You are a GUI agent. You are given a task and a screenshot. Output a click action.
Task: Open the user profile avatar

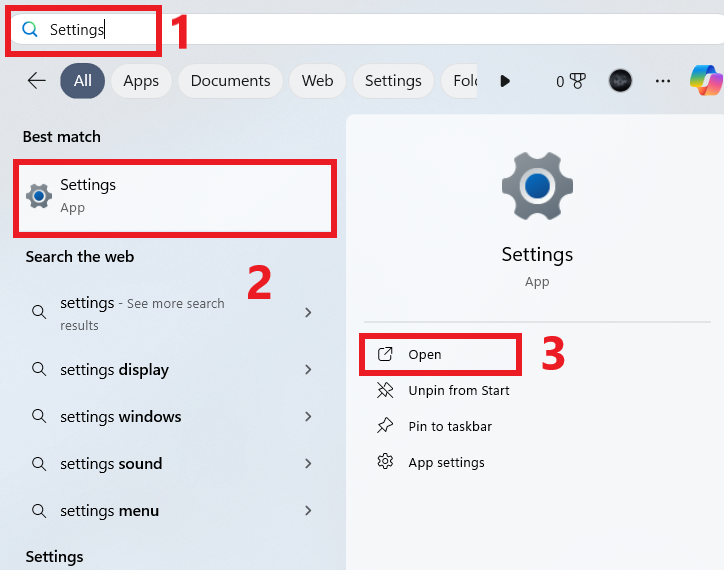point(620,81)
